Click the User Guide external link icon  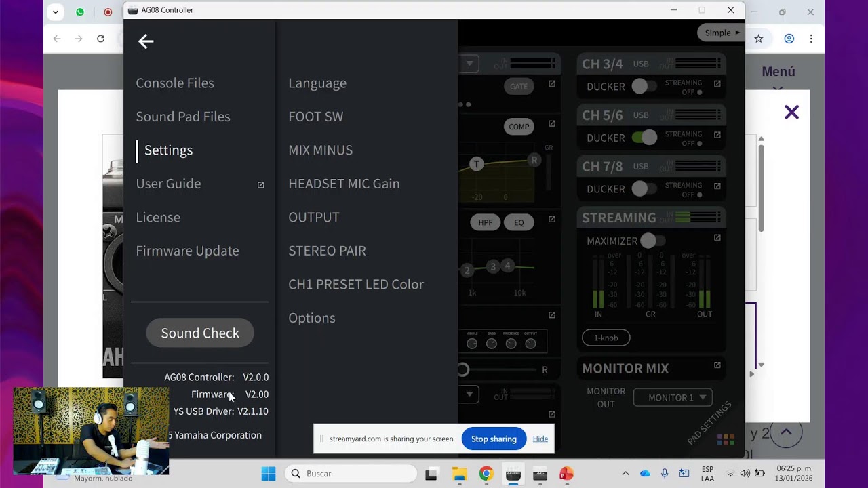pyautogui.click(x=260, y=184)
